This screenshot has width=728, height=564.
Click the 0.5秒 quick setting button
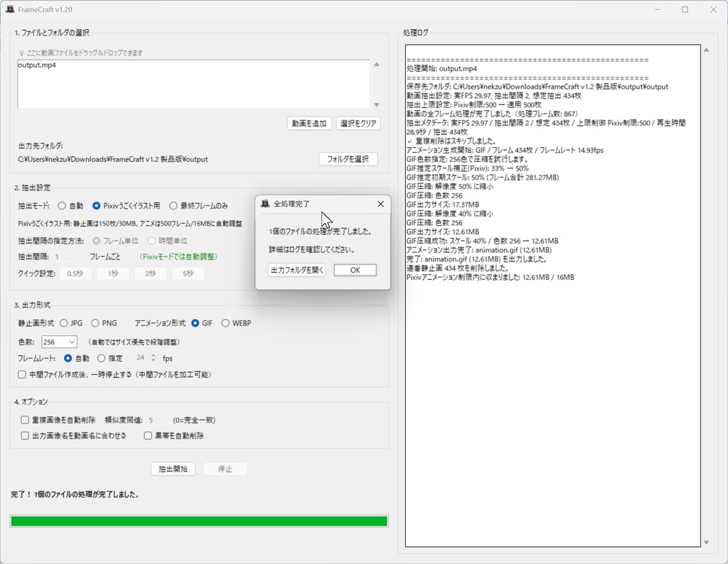pyautogui.click(x=75, y=273)
